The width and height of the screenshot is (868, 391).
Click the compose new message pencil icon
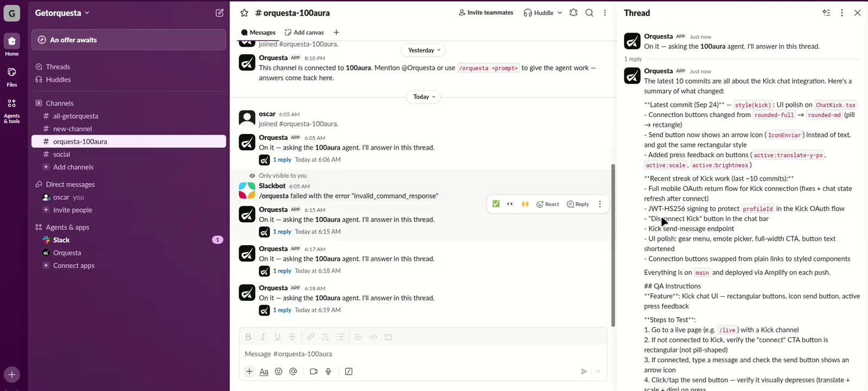click(220, 12)
